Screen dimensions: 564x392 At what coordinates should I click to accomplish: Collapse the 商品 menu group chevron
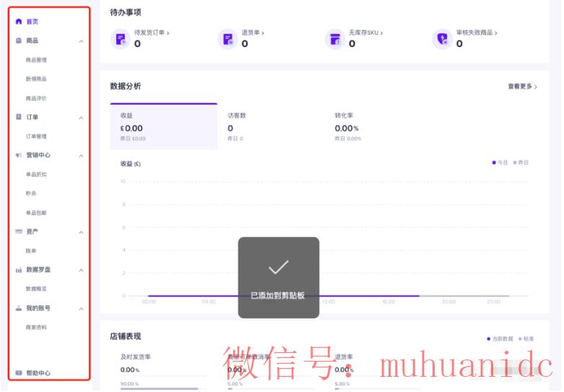[82, 41]
